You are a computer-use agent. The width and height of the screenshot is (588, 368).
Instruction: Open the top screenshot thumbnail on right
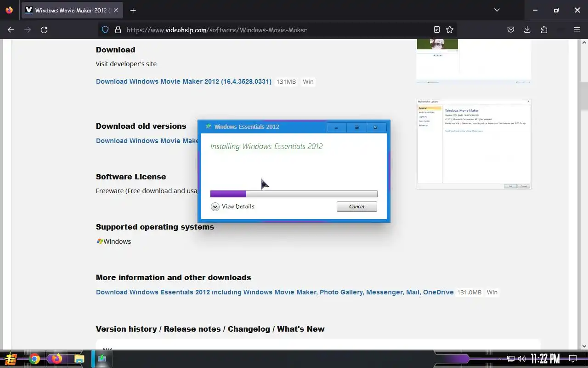(474, 61)
